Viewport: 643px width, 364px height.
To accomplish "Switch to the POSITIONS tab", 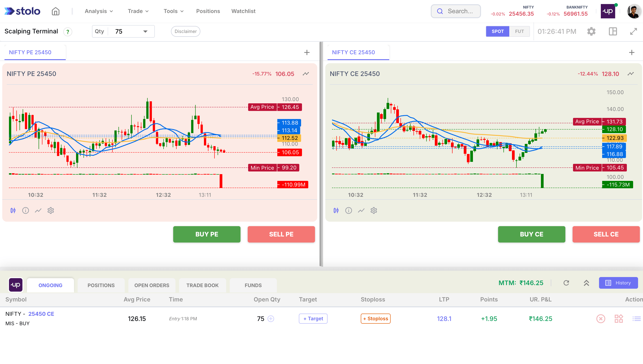I will coord(101,285).
